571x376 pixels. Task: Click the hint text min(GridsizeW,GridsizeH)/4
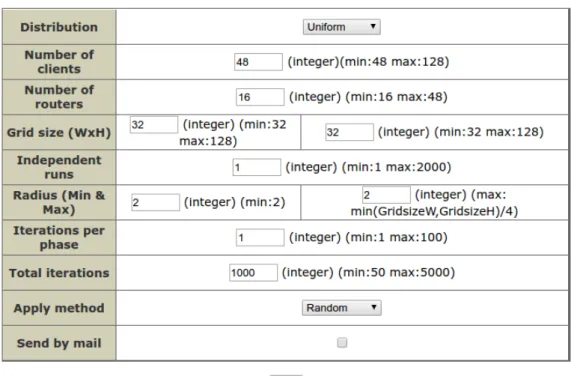click(x=434, y=211)
